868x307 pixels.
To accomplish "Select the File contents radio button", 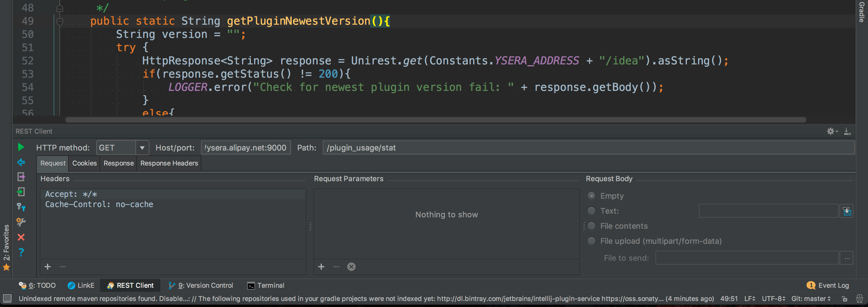I will [591, 226].
